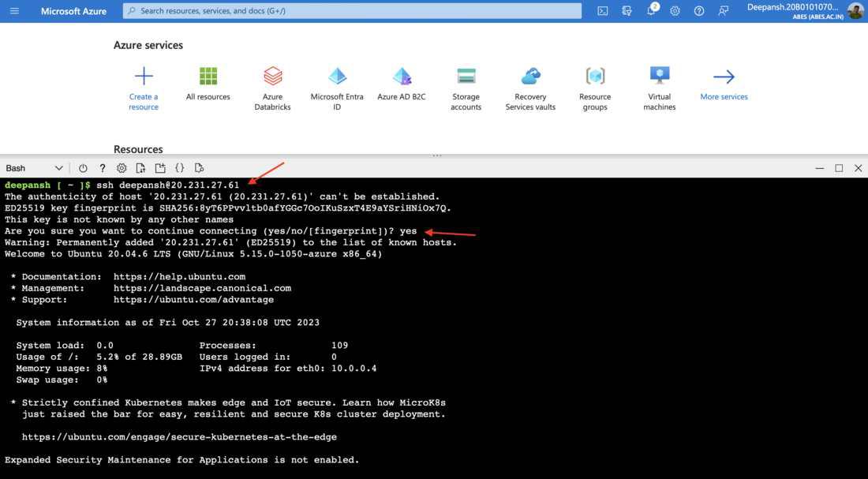This screenshot has height=479, width=868.
Task: Click the SHA256 key fingerprint line
Action: pos(228,208)
